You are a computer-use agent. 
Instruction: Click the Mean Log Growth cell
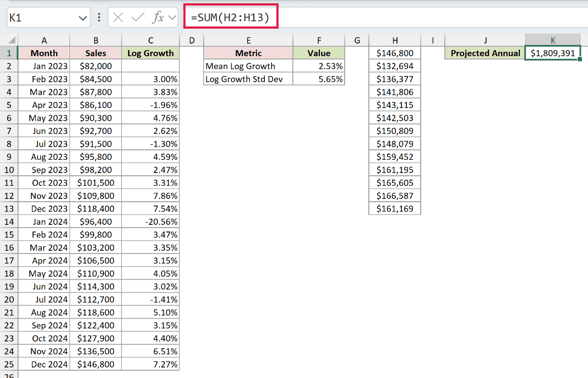pyautogui.click(x=248, y=66)
